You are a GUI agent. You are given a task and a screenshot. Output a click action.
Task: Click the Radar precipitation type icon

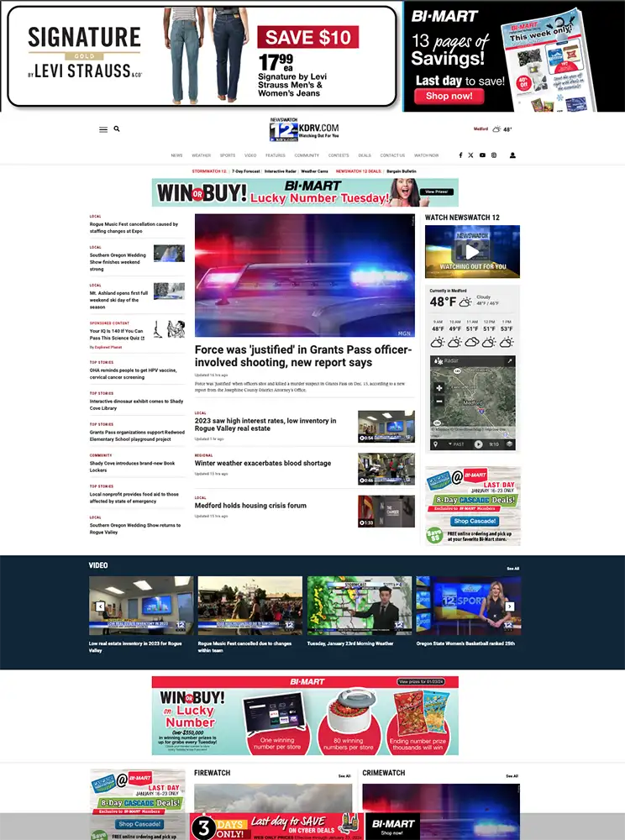[x=439, y=361]
